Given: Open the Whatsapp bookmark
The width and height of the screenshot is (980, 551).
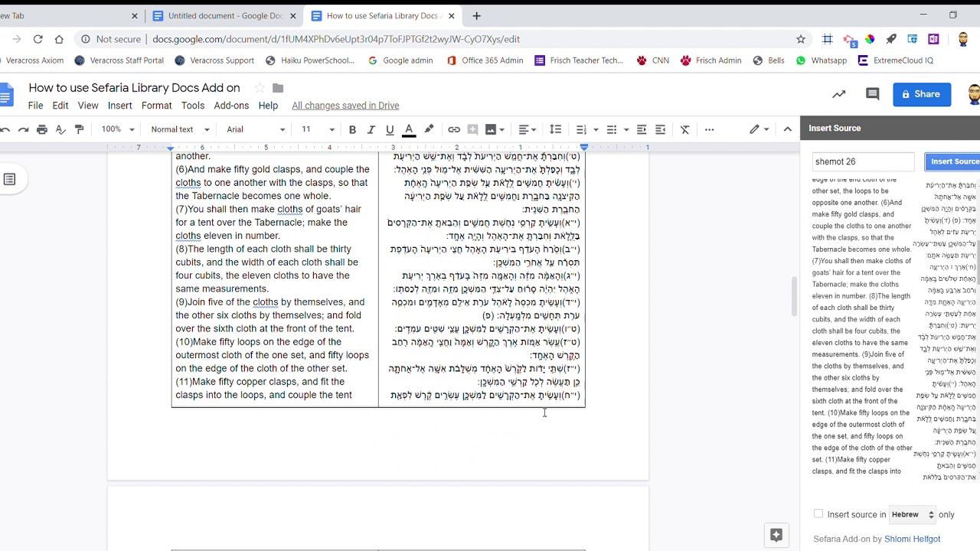Looking at the screenshot, I should click(x=823, y=60).
